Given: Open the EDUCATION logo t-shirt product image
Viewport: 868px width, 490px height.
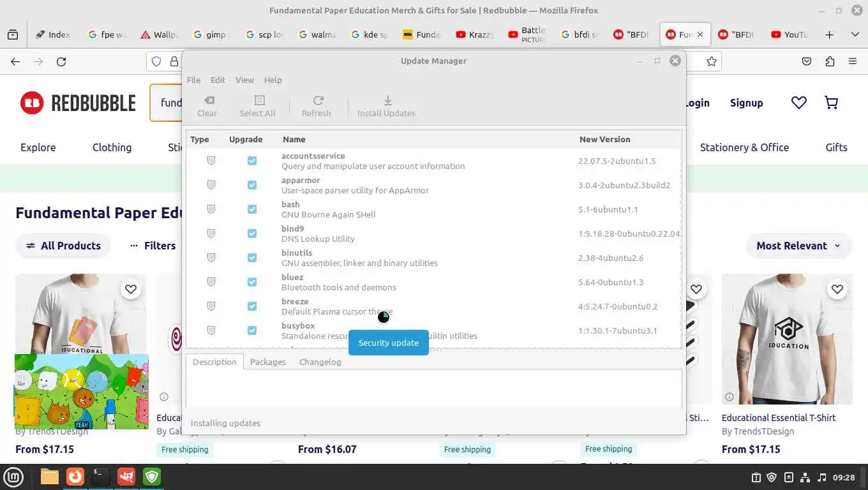Looking at the screenshot, I should pos(787,339).
